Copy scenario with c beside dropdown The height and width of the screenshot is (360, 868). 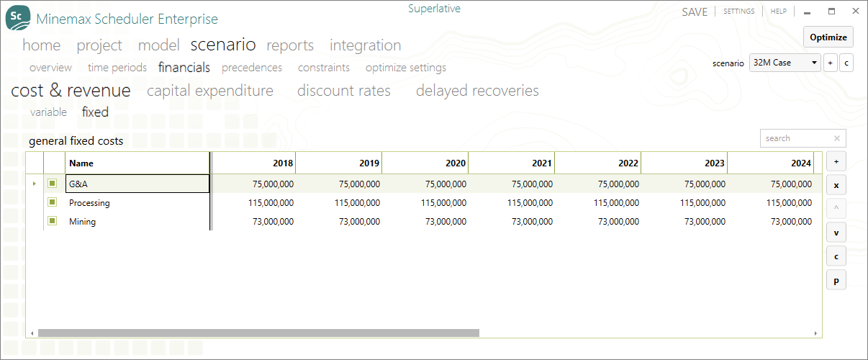pos(846,63)
